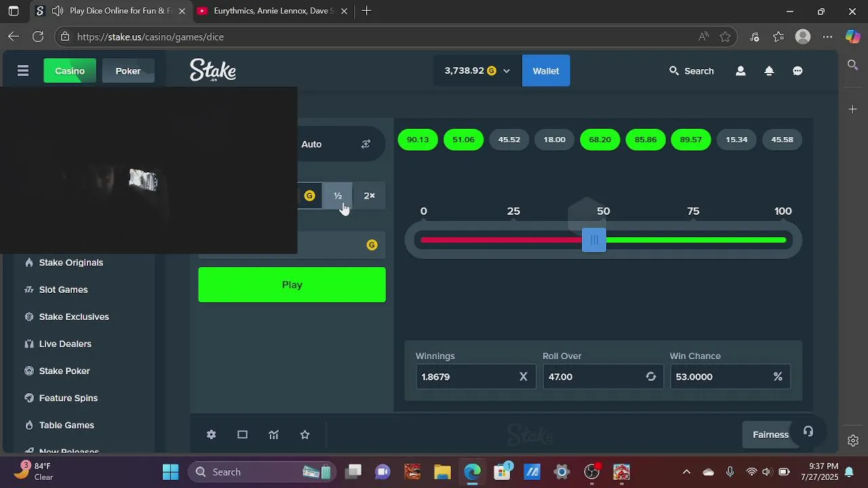This screenshot has height=488, width=868.
Task: Click the auto bet cycle icon
Action: coord(366,144)
